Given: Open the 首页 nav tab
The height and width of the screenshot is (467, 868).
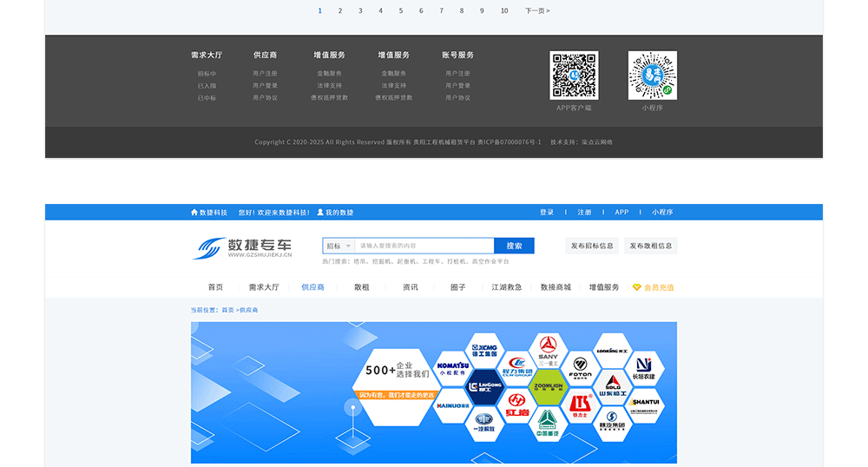Looking at the screenshot, I should pyautogui.click(x=215, y=287).
